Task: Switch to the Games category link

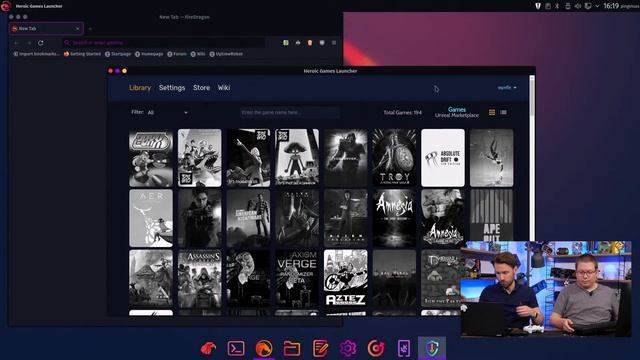Action: click(x=457, y=109)
